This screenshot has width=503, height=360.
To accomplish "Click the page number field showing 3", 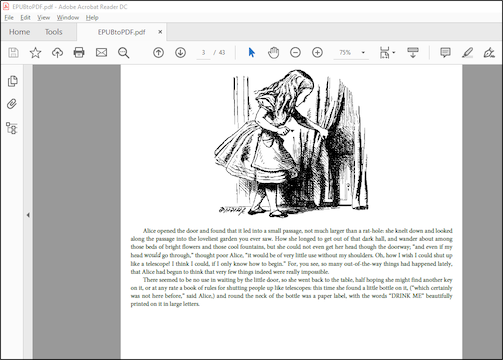I will pyautogui.click(x=203, y=53).
